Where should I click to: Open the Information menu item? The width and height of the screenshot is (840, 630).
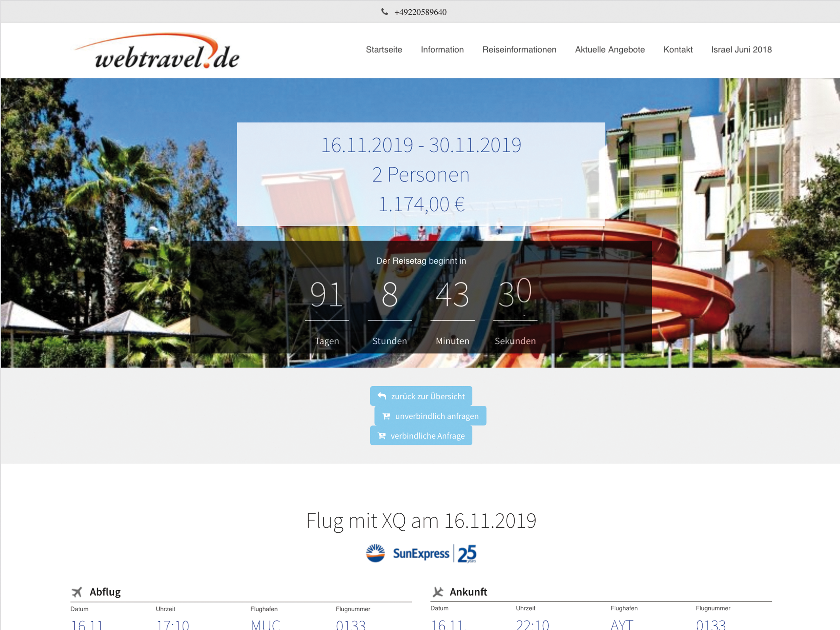coord(442,50)
